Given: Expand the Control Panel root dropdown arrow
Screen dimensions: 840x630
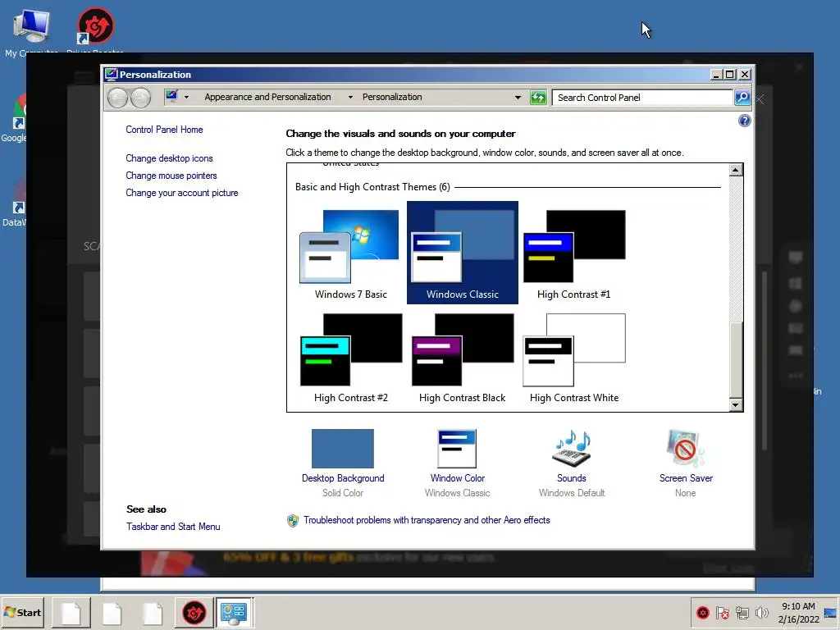Looking at the screenshot, I should 186,98.
